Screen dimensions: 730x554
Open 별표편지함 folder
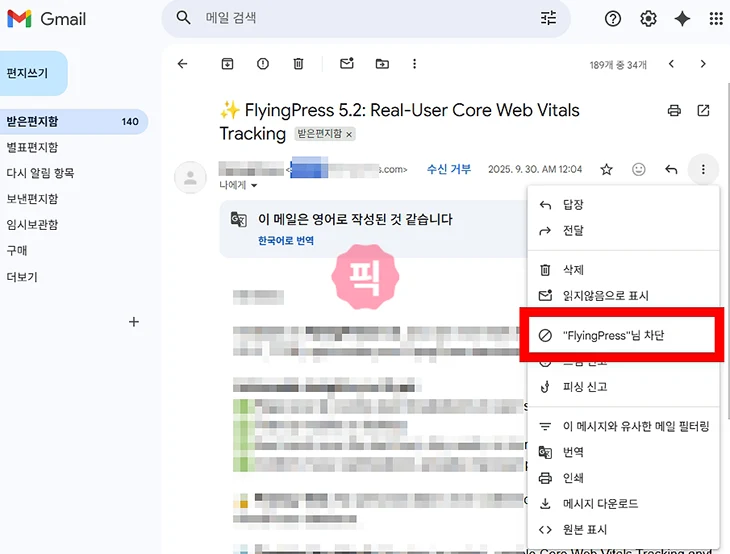click(32, 148)
